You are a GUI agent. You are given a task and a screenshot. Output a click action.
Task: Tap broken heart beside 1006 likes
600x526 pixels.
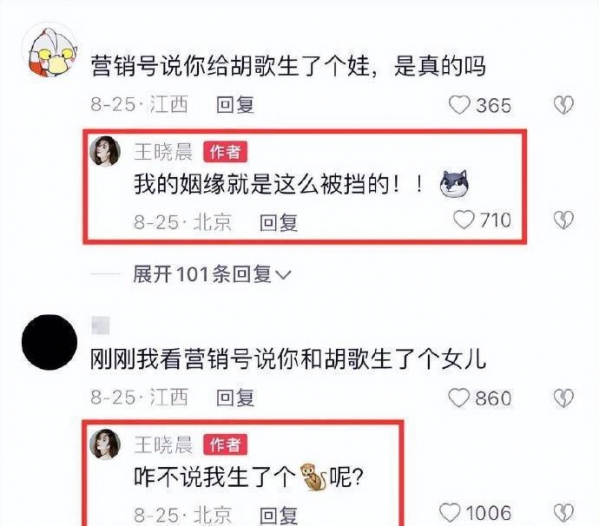pyautogui.click(x=564, y=513)
